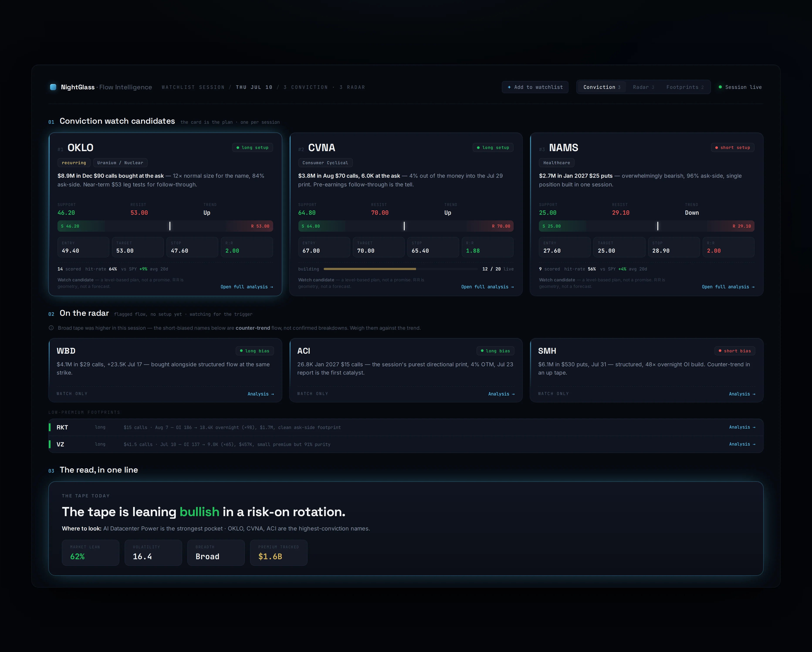Viewport: 812px width, 652px height.
Task: Open Analysis link on WBD card
Action: pos(261,394)
